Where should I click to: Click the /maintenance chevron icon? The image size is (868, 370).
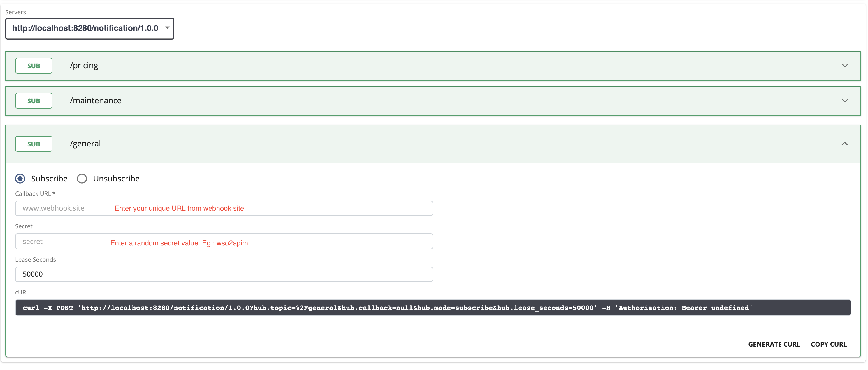pyautogui.click(x=845, y=100)
